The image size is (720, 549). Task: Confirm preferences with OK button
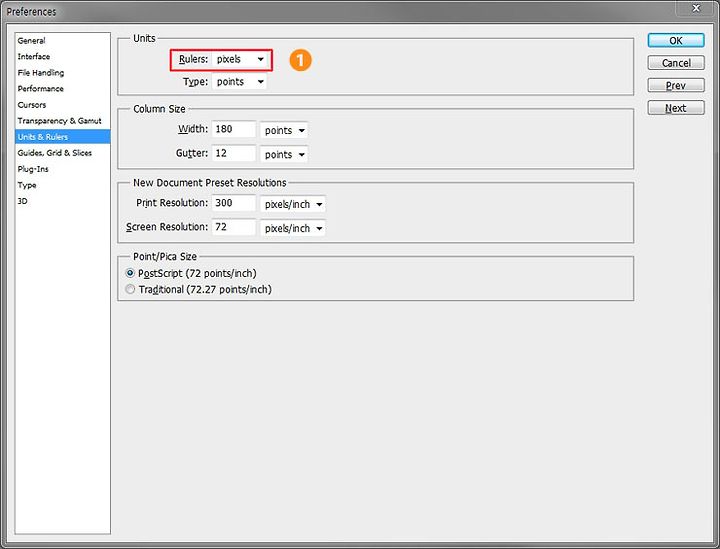(676, 40)
